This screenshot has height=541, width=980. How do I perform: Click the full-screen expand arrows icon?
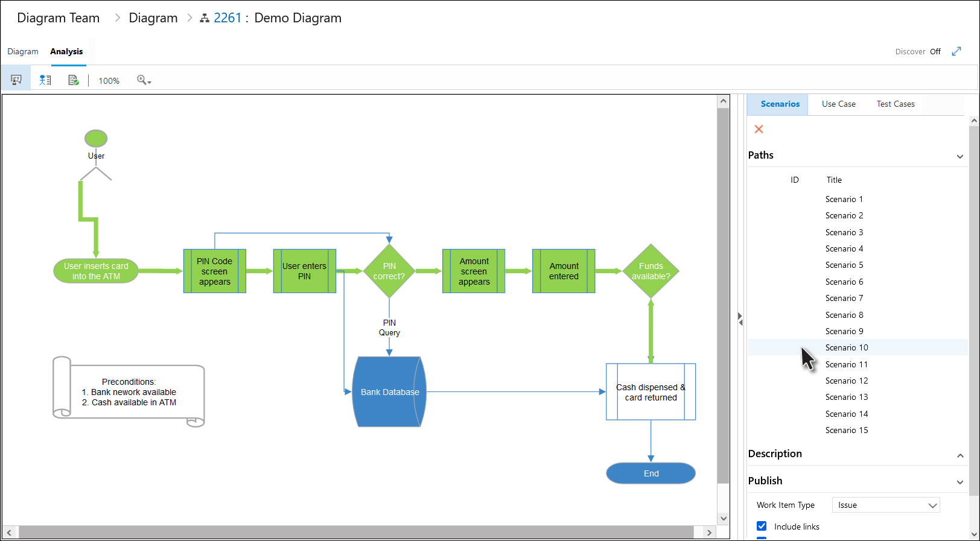(x=956, y=51)
